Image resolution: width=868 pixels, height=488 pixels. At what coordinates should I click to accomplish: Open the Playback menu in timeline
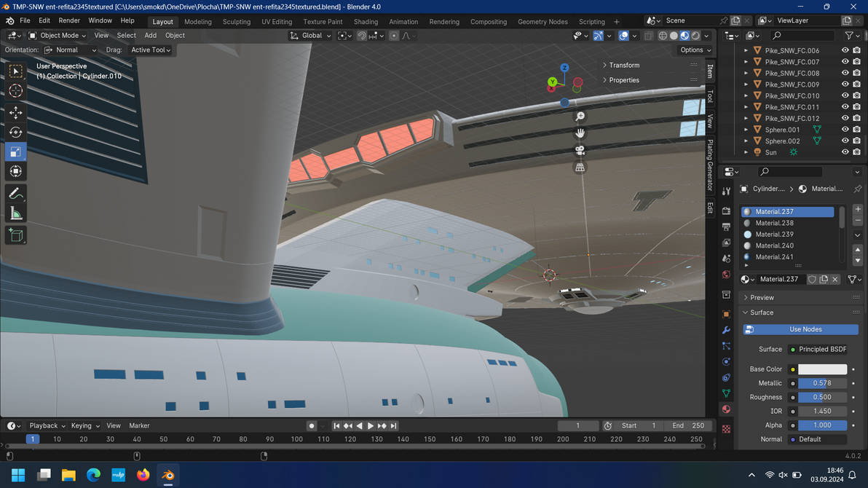(x=47, y=426)
